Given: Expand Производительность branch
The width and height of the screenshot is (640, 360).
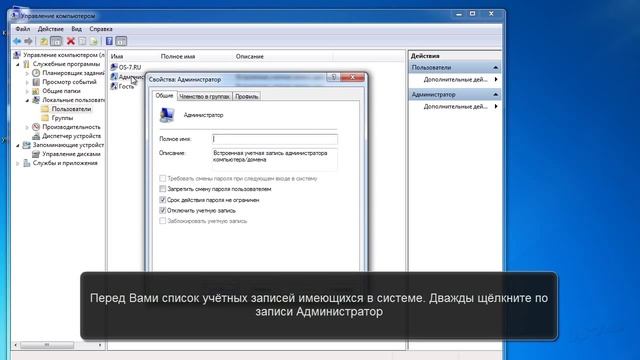Looking at the screenshot, I should [27, 127].
